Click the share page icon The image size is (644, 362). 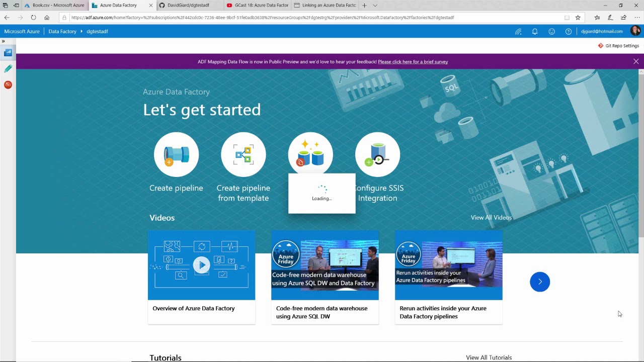click(624, 18)
